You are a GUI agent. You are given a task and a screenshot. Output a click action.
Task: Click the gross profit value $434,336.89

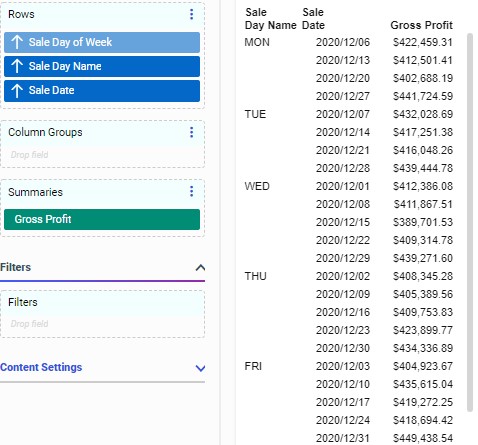pyautogui.click(x=423, y=348)
